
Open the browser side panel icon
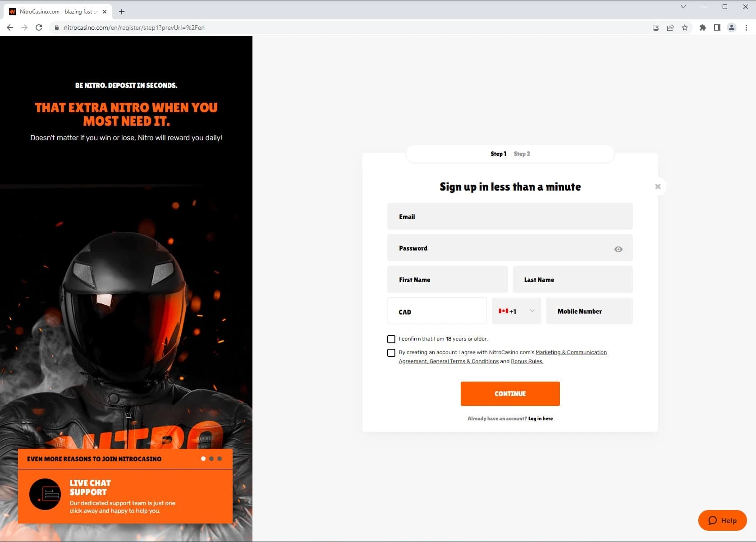[x=717, y=27]
